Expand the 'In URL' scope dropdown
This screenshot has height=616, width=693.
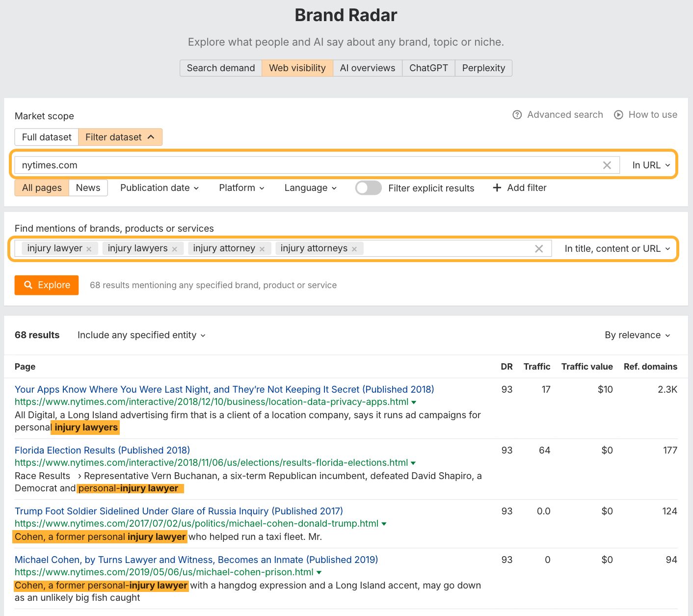651,165
